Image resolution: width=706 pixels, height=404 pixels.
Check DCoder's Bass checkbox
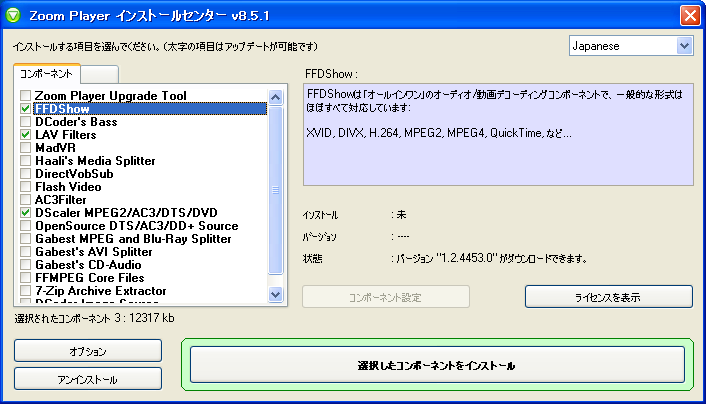click(26, 122)
